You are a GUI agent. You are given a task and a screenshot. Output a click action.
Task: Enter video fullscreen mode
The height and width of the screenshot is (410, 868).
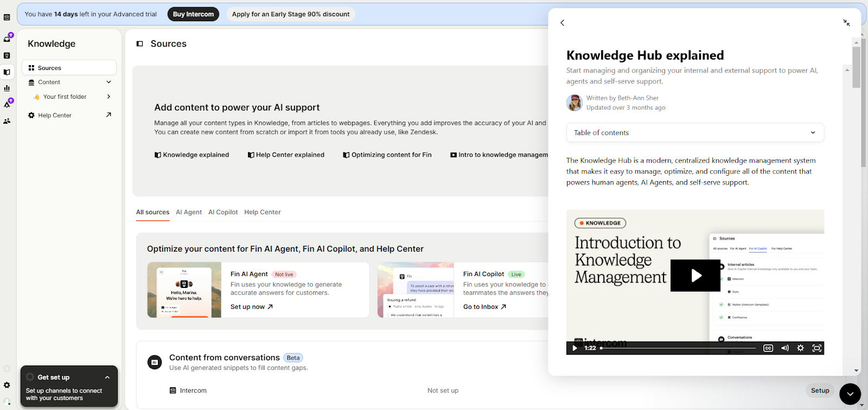(x=816, y=348)
